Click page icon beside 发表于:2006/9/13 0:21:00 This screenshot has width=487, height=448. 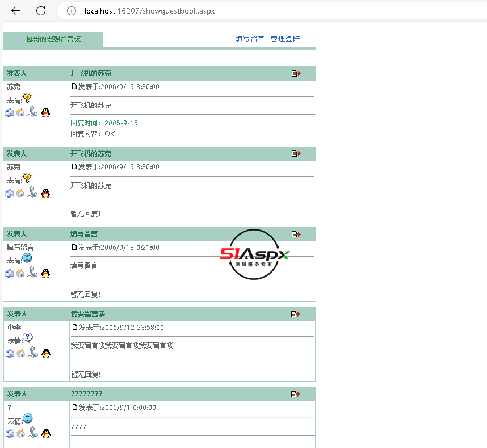coord(74,247)
